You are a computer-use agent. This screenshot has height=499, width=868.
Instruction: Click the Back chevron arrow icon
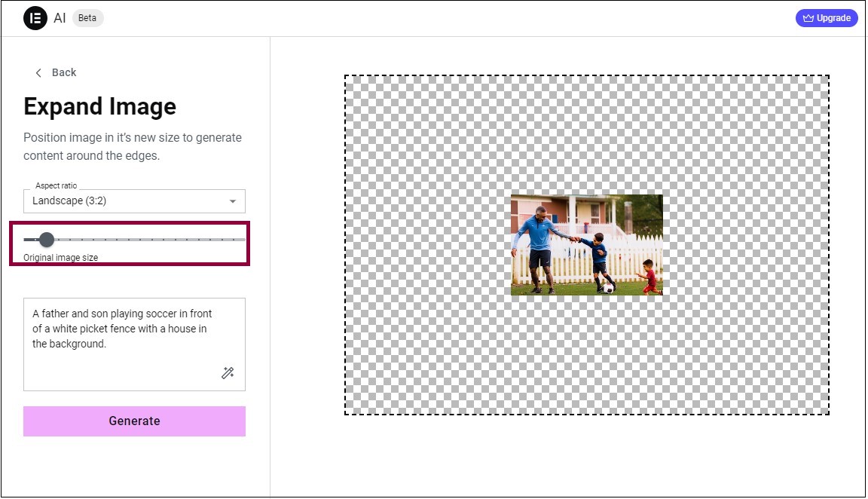point(38,72)
